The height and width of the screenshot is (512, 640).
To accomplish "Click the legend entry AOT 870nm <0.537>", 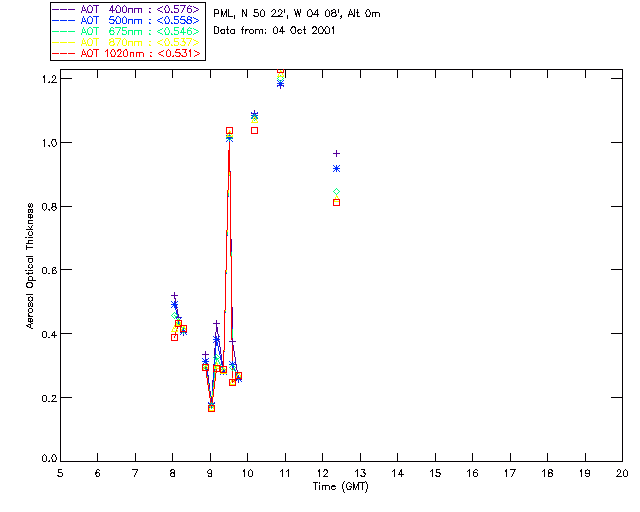I will (x=127, y=42).
